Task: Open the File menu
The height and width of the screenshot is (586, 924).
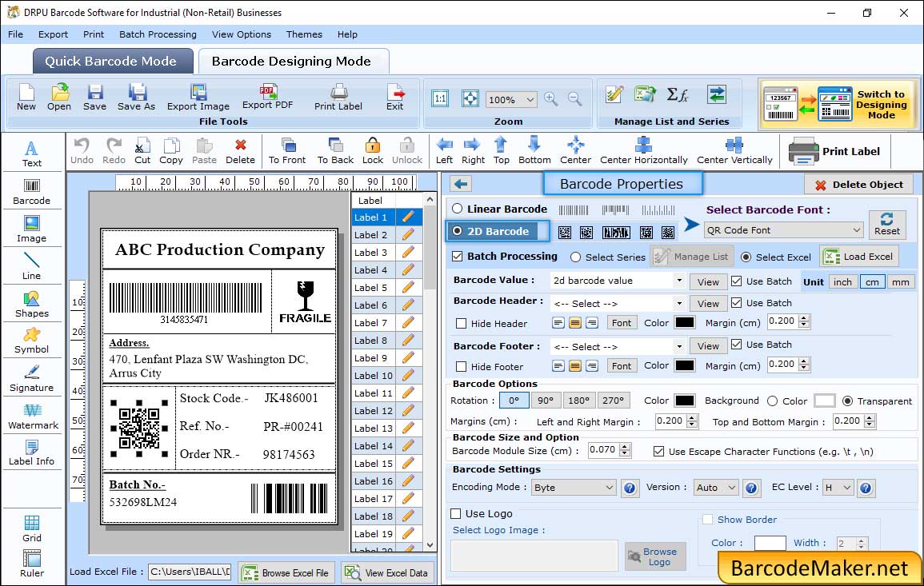Action: 15,34
